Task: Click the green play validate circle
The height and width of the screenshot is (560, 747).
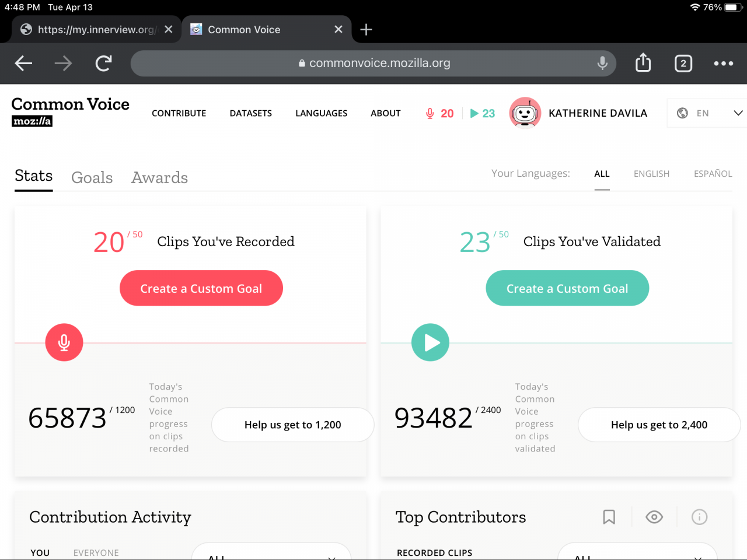Action: coord(431,342)
